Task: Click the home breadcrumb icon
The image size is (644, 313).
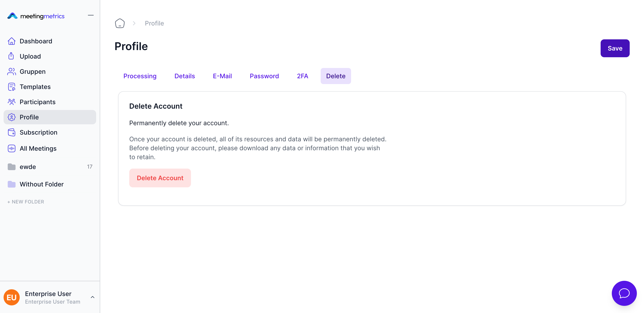Action: point(120,23)
